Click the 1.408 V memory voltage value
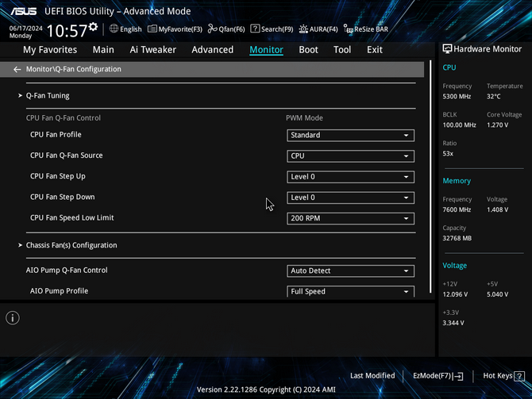This screenshot has height=399, width=532. pyautogui.click(x=497, y=210)
